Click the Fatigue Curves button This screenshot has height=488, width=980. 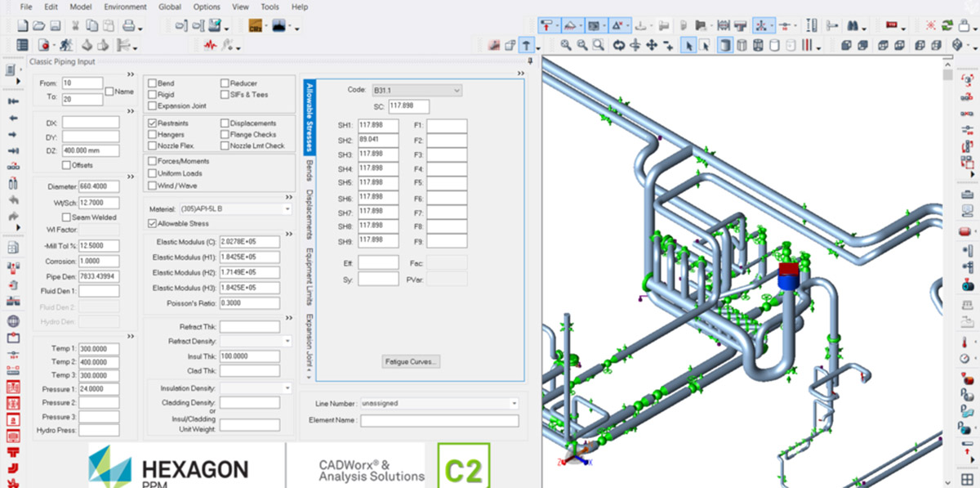click(412, 361)
